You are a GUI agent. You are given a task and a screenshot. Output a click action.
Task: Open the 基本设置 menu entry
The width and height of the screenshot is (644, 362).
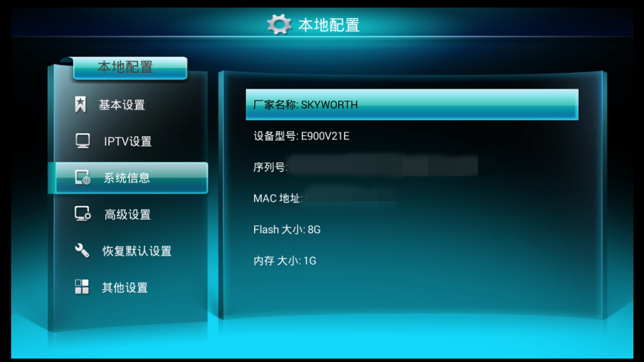tap(121, 105)
